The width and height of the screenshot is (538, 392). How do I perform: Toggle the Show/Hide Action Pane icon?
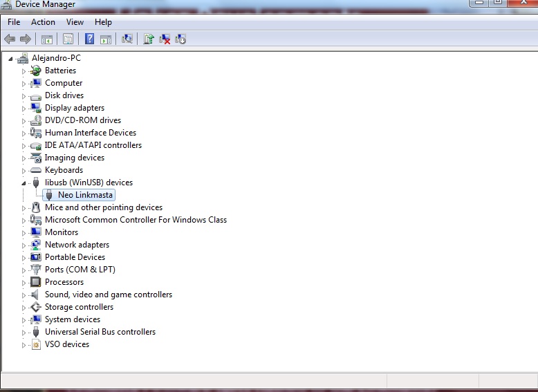(x=106, y=39)
